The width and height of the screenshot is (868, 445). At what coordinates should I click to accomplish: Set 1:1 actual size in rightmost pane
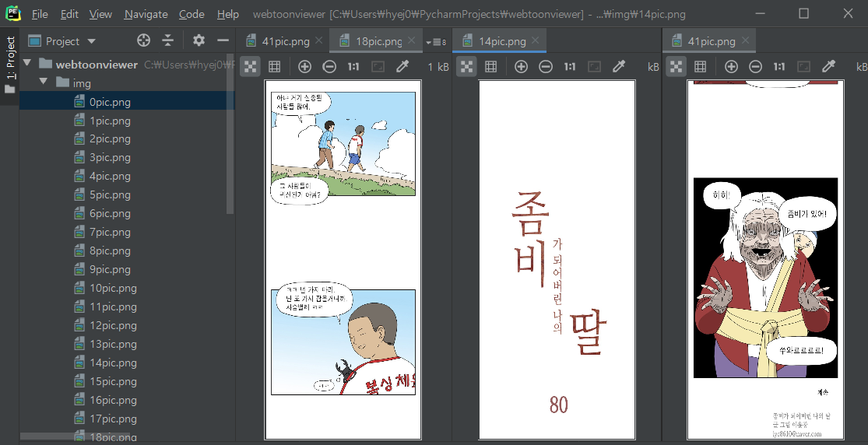pos(779,67)
